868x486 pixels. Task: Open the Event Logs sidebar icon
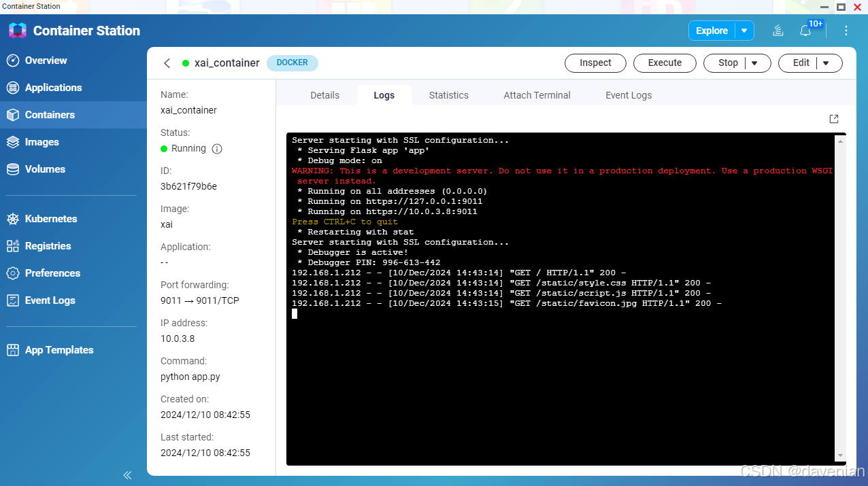pos(12,300)
